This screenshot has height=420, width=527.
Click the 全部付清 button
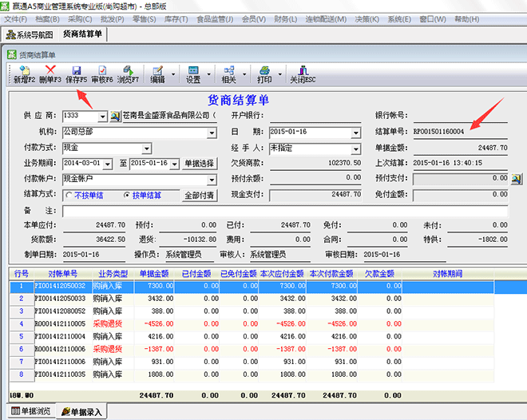pos(200,196)
